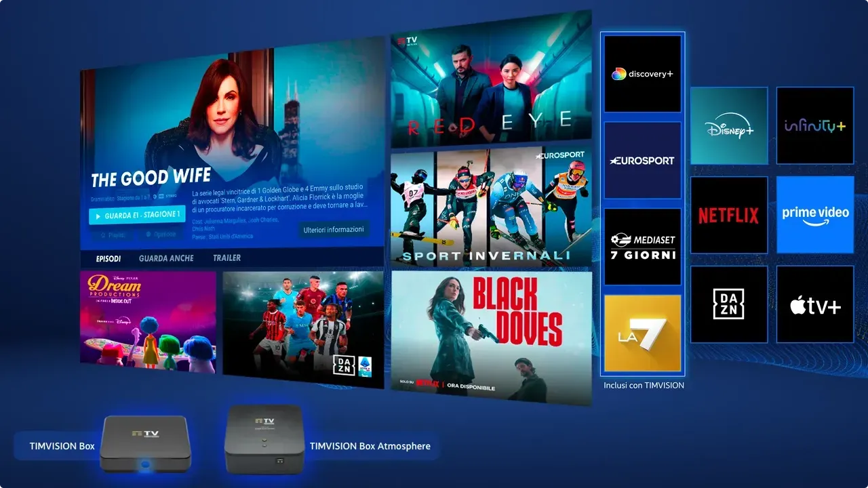
Task: Click the Playlist star button
Action: click(112, 235)
